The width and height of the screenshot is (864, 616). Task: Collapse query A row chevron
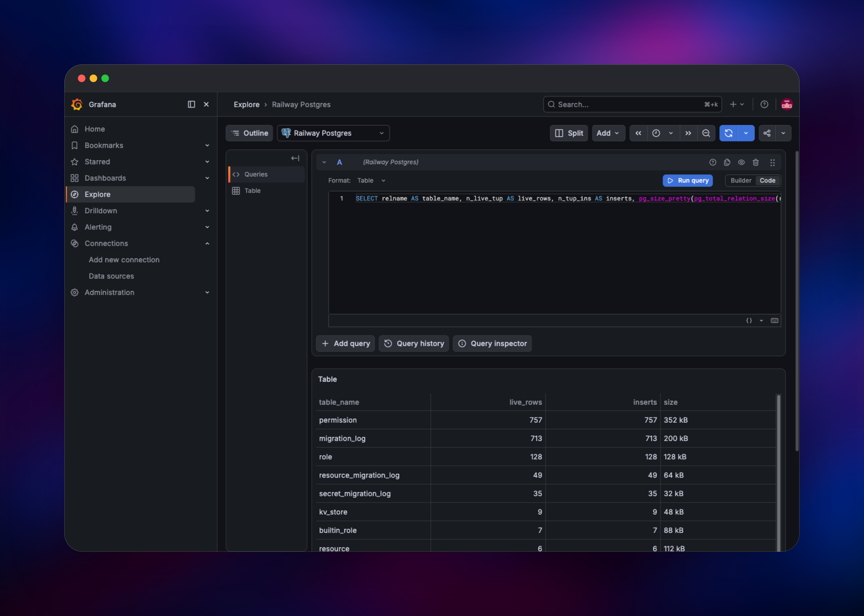[324, 162]
